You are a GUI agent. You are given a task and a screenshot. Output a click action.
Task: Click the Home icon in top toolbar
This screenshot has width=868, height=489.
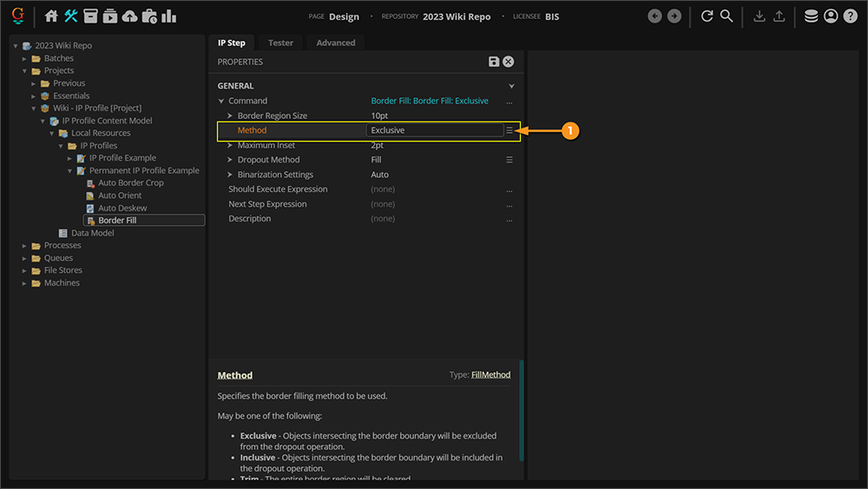51,16
